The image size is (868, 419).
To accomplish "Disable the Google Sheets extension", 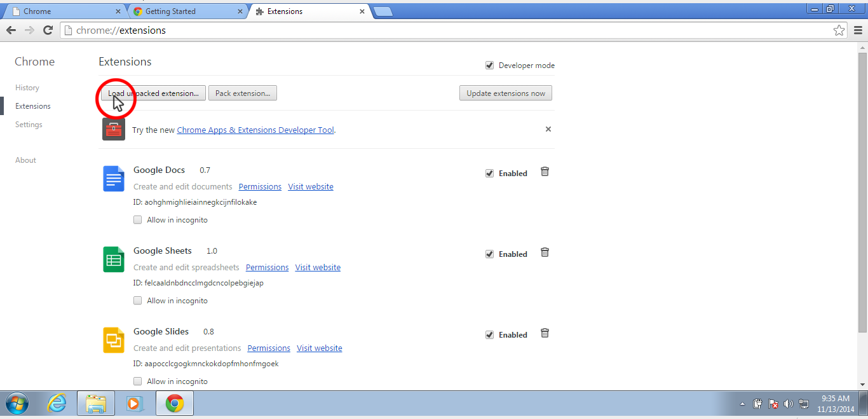I will (489, 254).
